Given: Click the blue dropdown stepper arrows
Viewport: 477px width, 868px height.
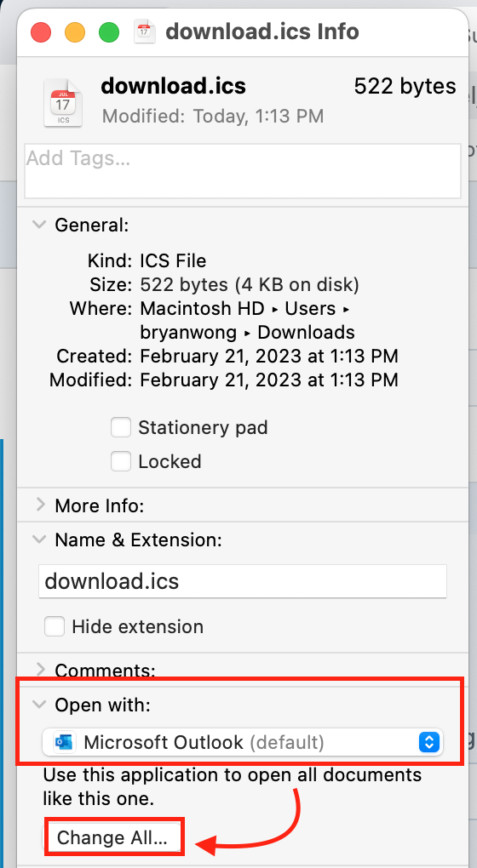Looking at the screenshot, I should 429,742.
